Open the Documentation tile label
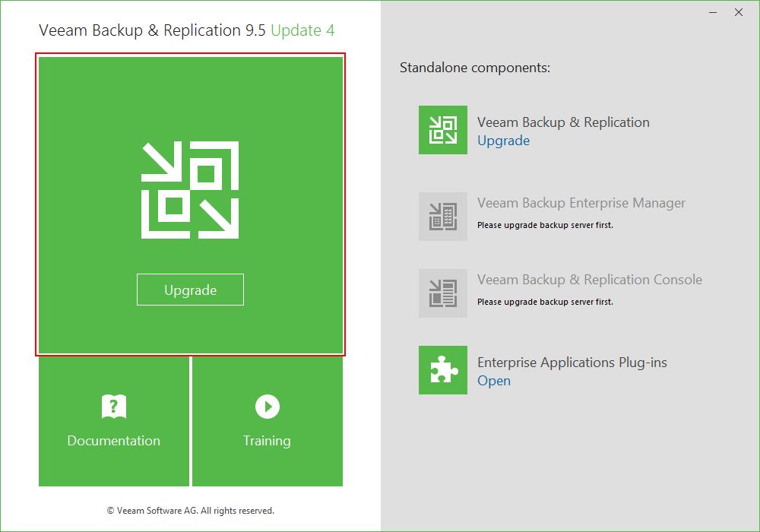 click(114, 441)
